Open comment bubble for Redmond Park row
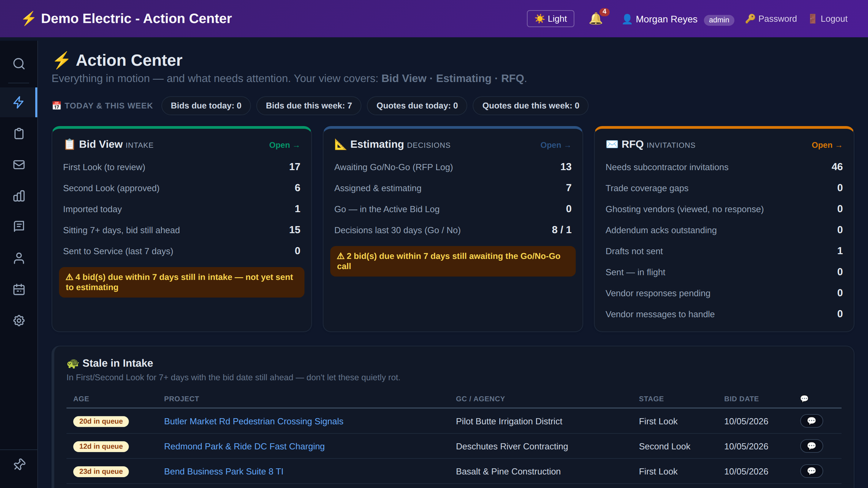The image size is (868, 488). 812,446
